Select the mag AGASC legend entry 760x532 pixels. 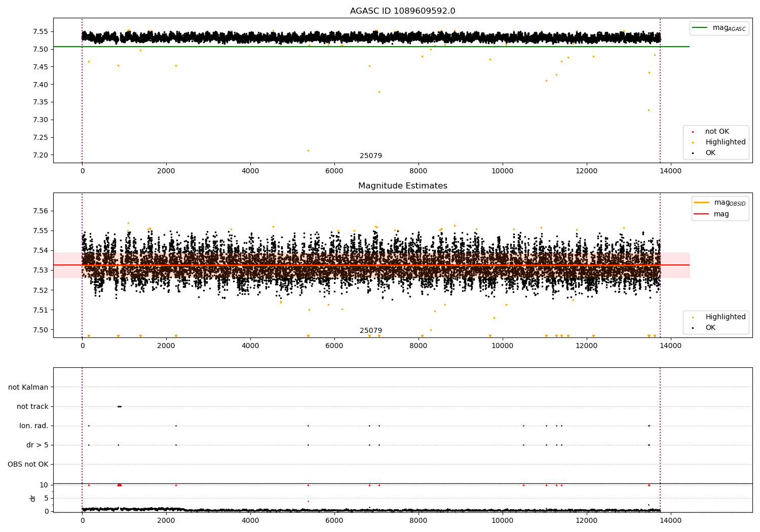click(x=719, y=28)
